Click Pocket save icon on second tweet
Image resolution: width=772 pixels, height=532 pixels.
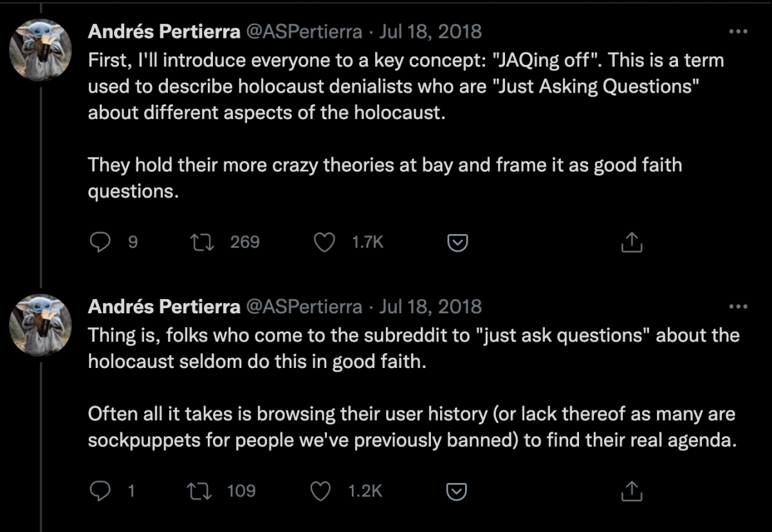pos(456,492)
